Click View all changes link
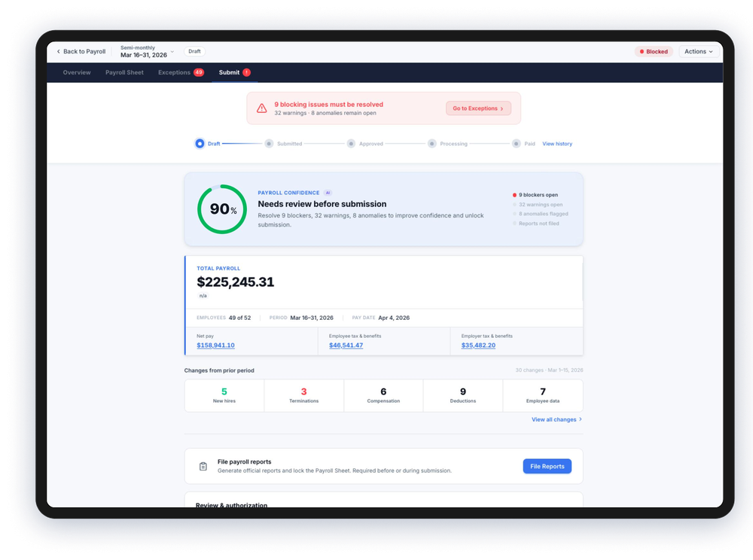Viewport: 753px width, 560px height. click(556, 419)
